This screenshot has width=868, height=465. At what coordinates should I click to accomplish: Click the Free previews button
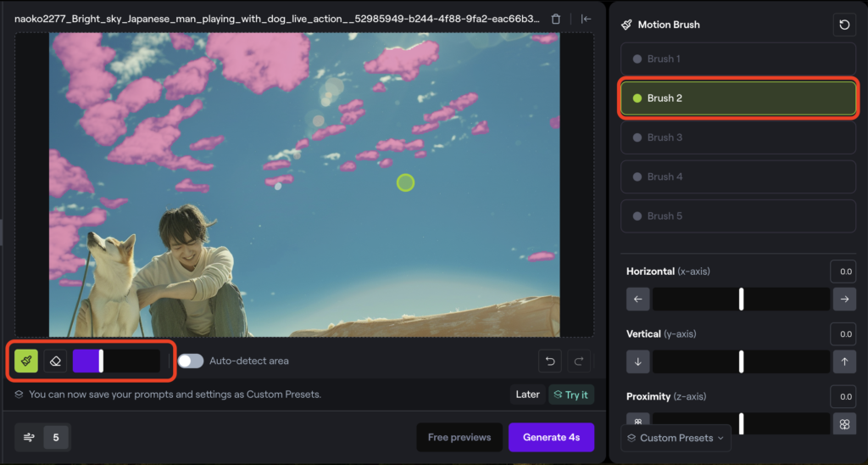pos(459,438)
